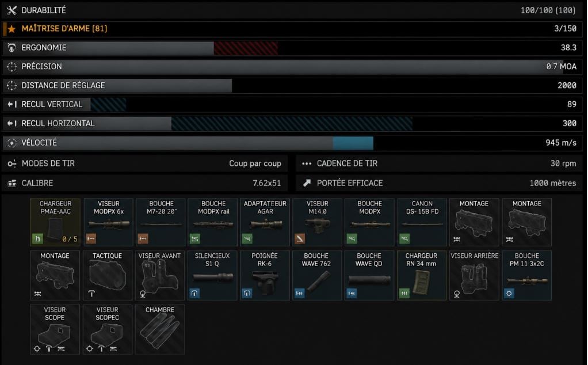588x365 pixels.
Task: Click the Recul Vertical arrow icon
Action: click(x=12, y=104)
